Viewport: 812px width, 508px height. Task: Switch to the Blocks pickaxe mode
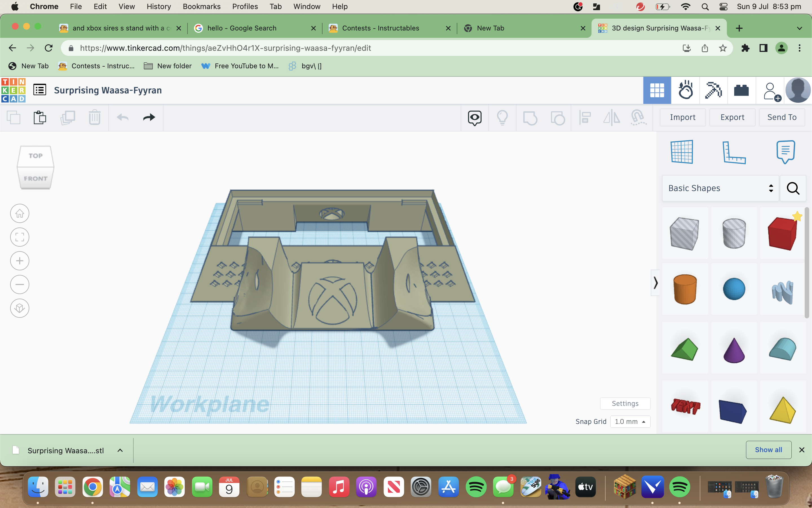713,90
